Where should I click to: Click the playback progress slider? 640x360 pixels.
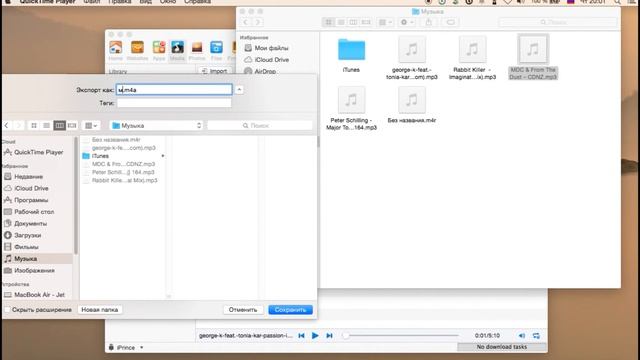(x=400, y=336)
